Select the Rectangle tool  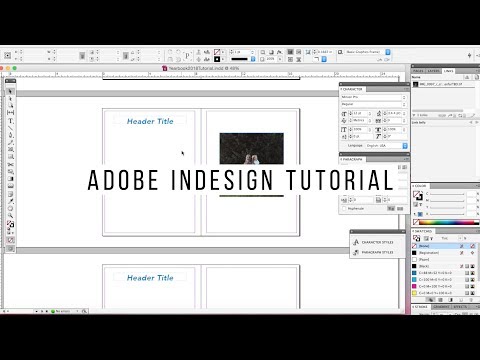coord(10,157)
